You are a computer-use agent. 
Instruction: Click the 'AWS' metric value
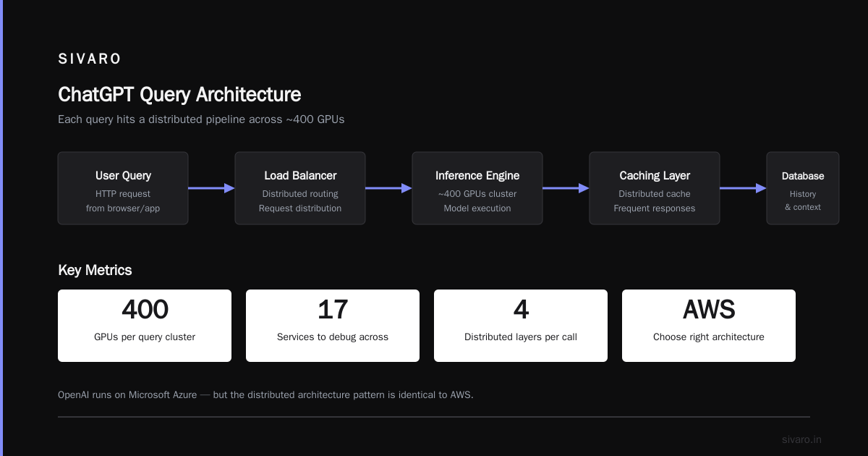(709, 310)
